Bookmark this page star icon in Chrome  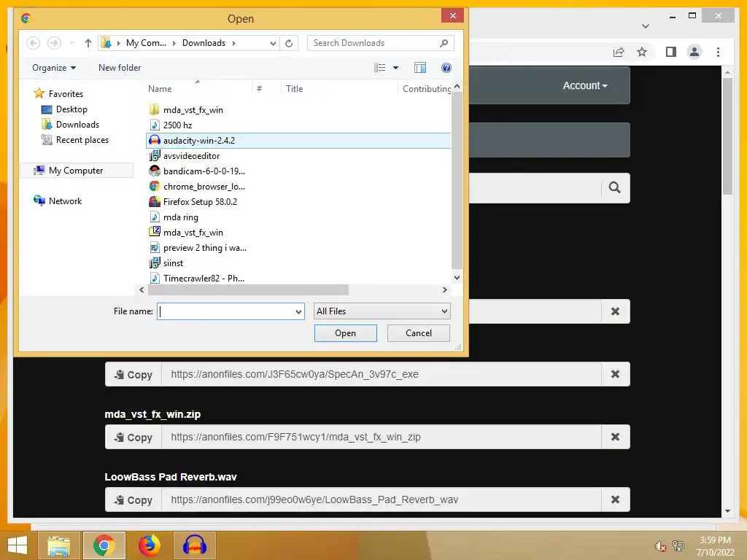pyautogui.click(x=642, y=52)
